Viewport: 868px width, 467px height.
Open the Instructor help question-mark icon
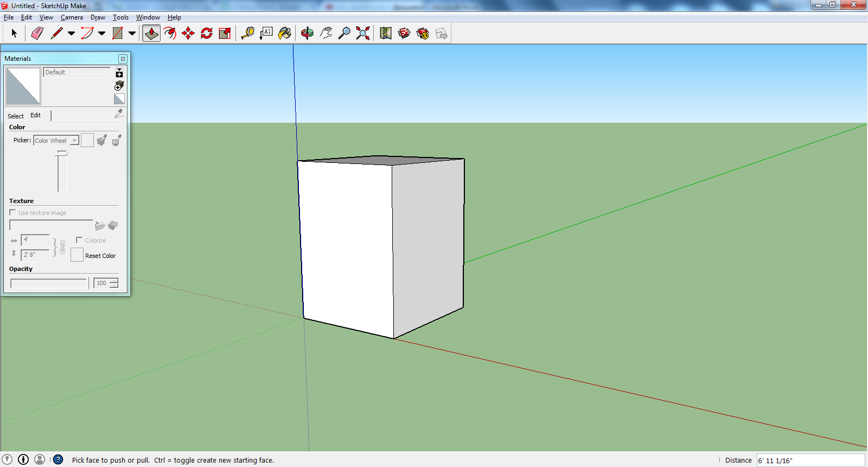[x=58, y=459]
